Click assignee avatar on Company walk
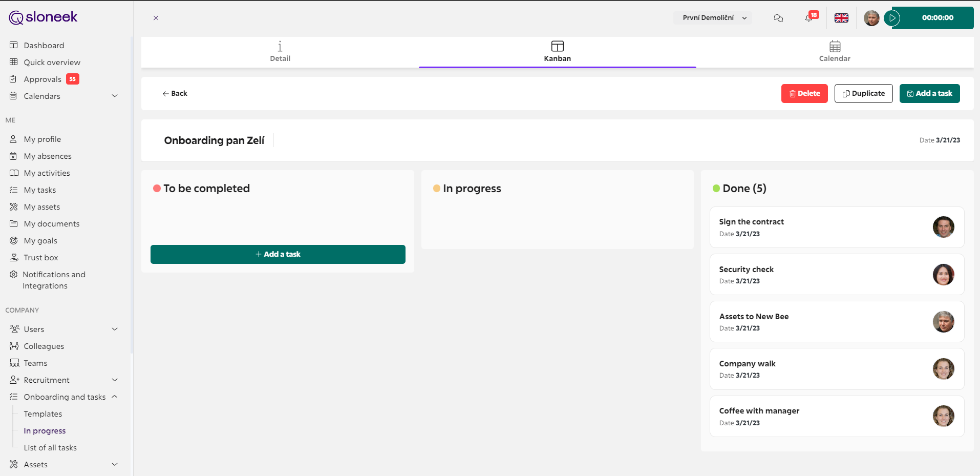This screenshot has width=980, height=476. click(943, 369)
